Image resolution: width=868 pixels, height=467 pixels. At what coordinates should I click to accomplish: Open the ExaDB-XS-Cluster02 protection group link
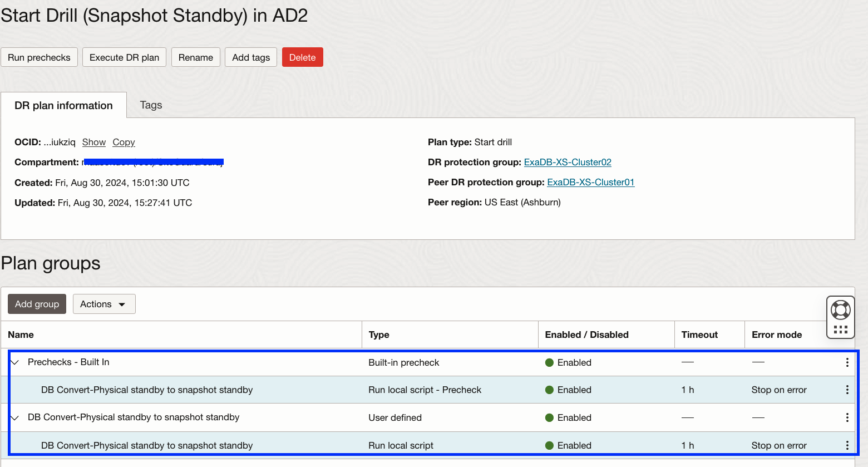(568, 162)
